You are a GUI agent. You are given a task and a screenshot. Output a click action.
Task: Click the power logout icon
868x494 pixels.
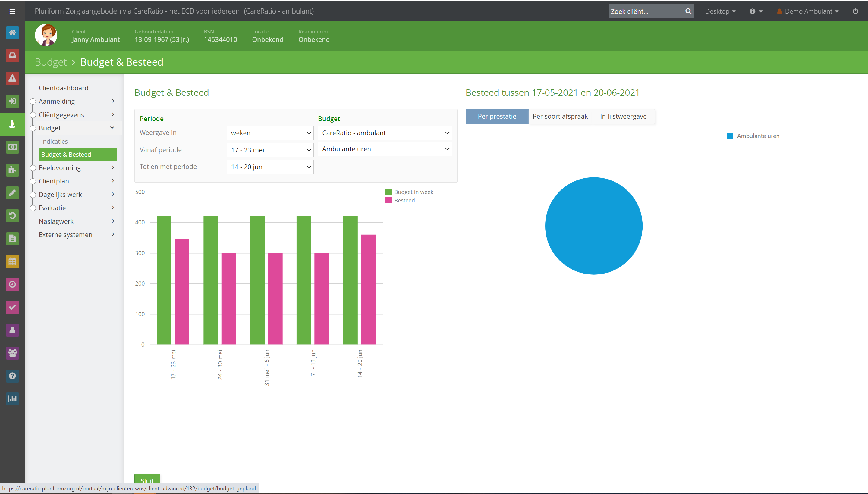855,11
